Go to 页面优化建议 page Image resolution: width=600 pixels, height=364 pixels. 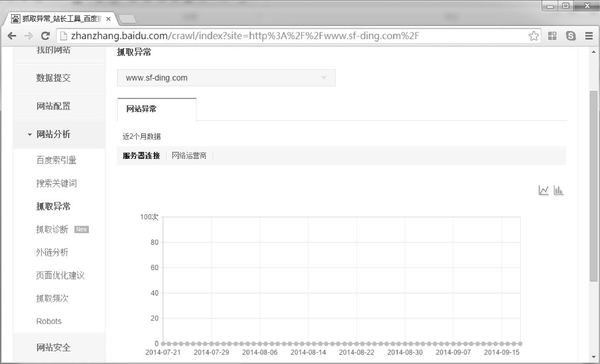pos(60,275)
